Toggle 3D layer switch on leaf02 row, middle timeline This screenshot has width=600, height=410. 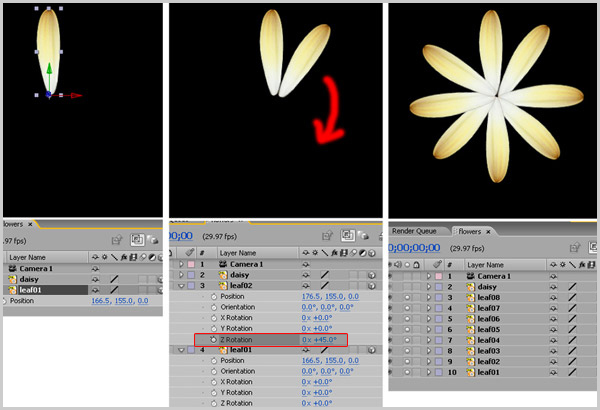coord(371,286)
